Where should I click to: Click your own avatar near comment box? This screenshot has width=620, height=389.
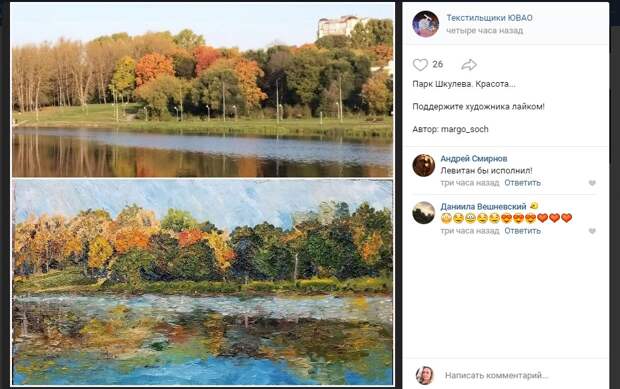click(425, 375)
